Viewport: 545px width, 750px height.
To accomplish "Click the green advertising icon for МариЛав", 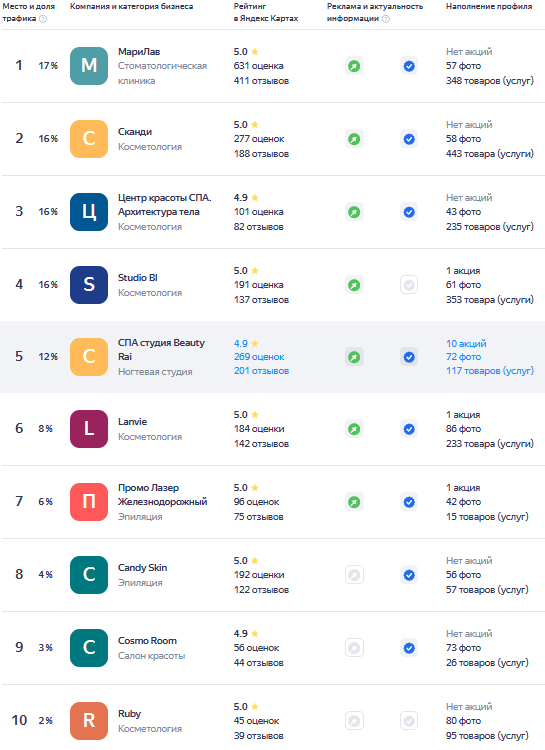I will click(x=354, y=66).
